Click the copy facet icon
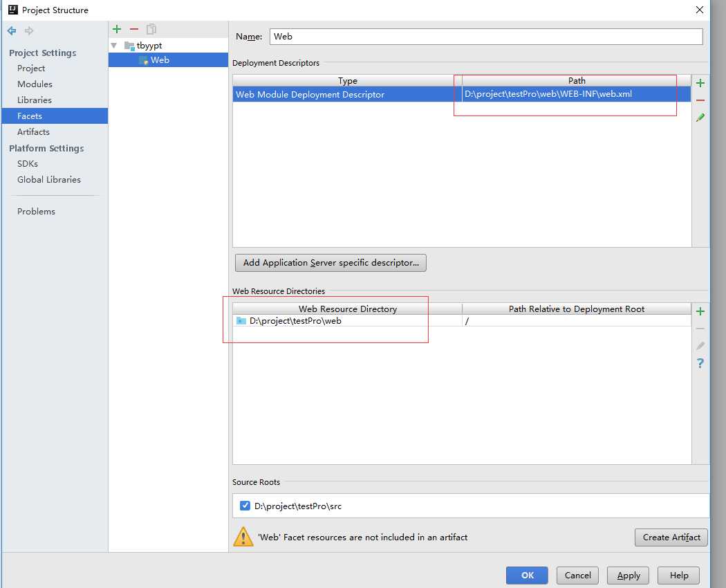 (x=151, y=29)
